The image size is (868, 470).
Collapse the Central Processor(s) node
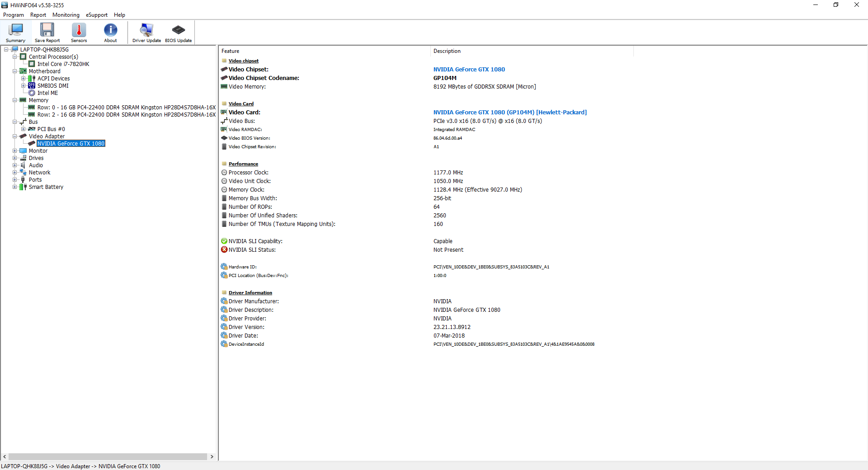[x=14, y=57]
